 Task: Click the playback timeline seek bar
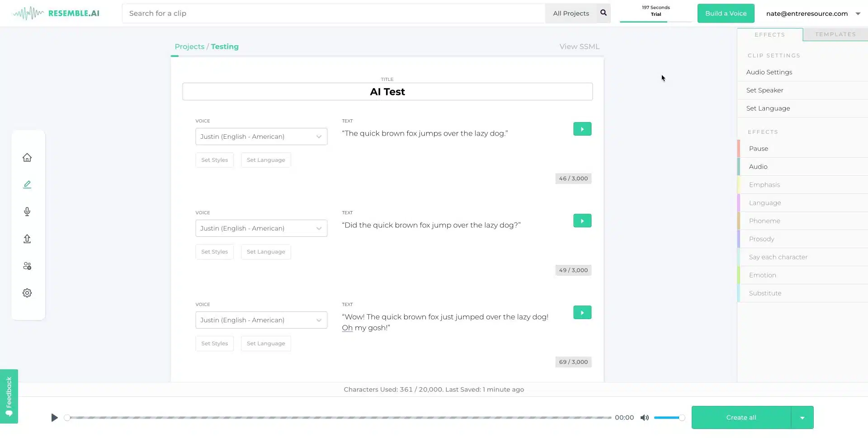point(339,418)
